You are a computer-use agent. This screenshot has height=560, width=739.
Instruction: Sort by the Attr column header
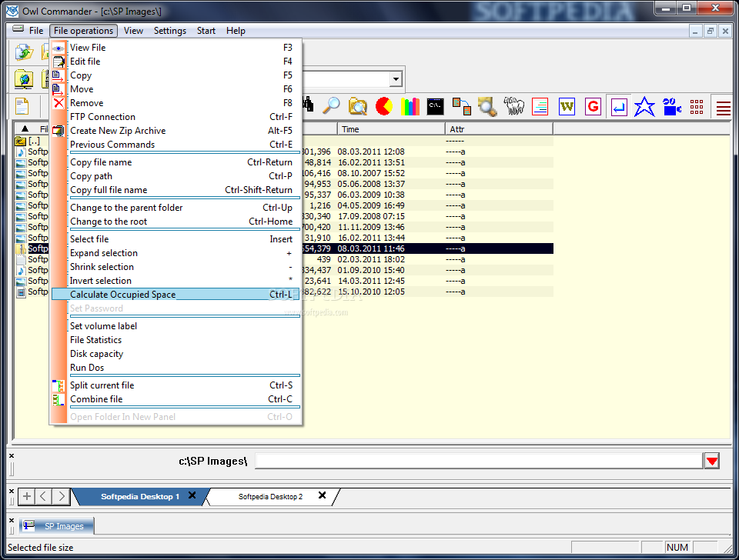[499, 129]
